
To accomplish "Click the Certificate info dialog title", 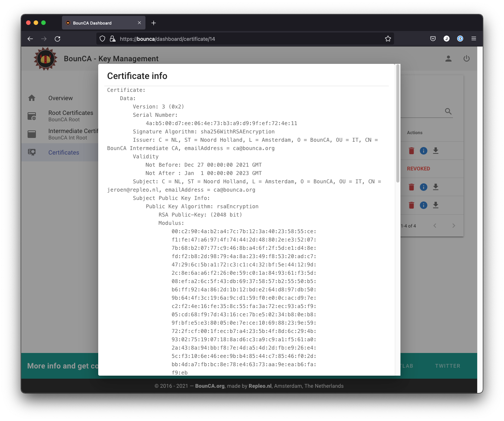I will pyautogui.click(x=137, y=76).
